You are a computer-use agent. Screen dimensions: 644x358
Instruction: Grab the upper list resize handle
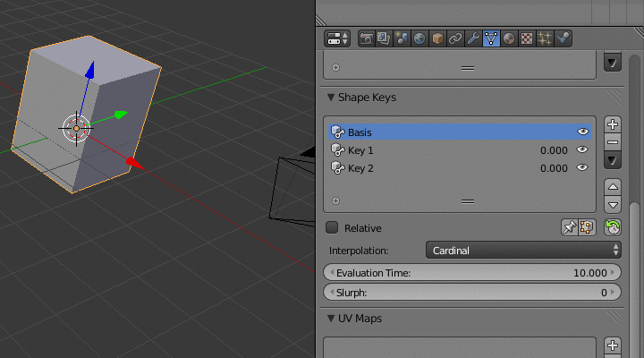[468, 68]
